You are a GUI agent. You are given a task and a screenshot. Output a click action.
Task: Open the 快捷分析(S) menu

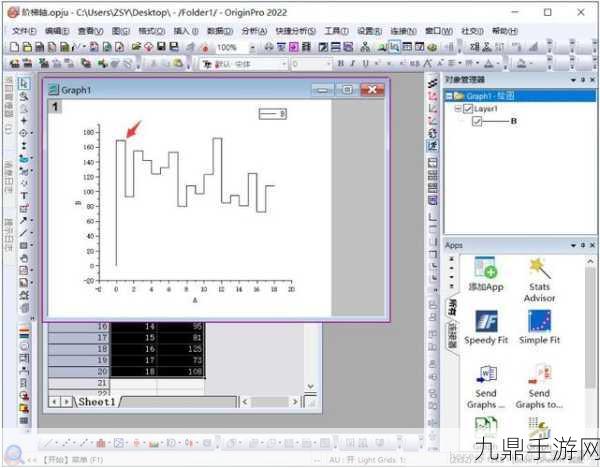coord(295,31)
